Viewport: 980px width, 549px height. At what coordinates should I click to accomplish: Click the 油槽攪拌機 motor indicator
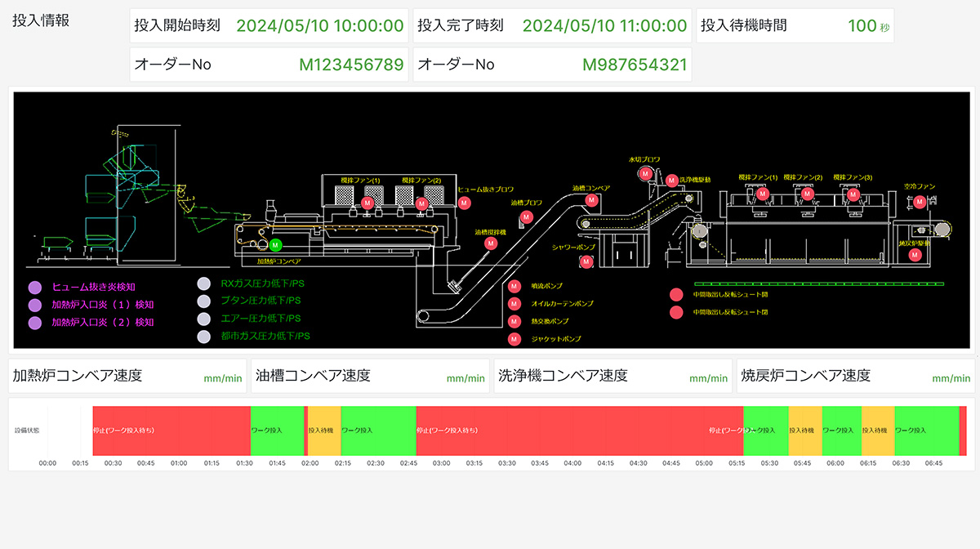coord(491,243)
